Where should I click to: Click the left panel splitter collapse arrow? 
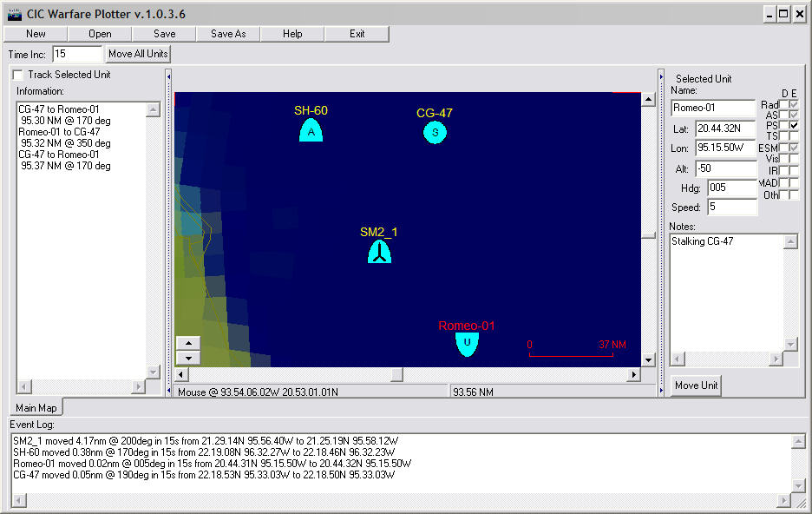(x=168, y=76)
